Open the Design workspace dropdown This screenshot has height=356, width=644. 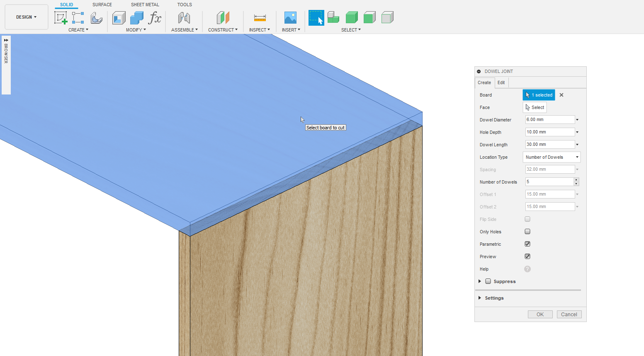[x=27, y=17]
